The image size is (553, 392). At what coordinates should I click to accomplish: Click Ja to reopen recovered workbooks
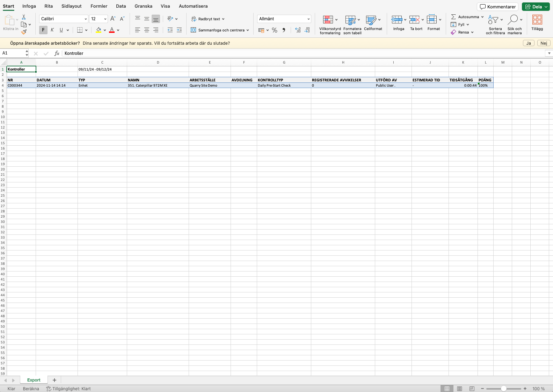(529, 43)
